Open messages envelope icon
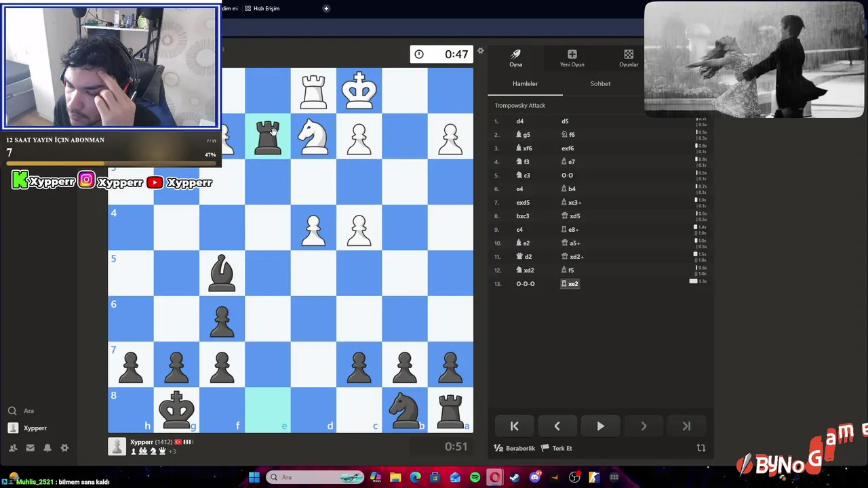The width and height of the screenshot is (868, 488). [30, 448]
